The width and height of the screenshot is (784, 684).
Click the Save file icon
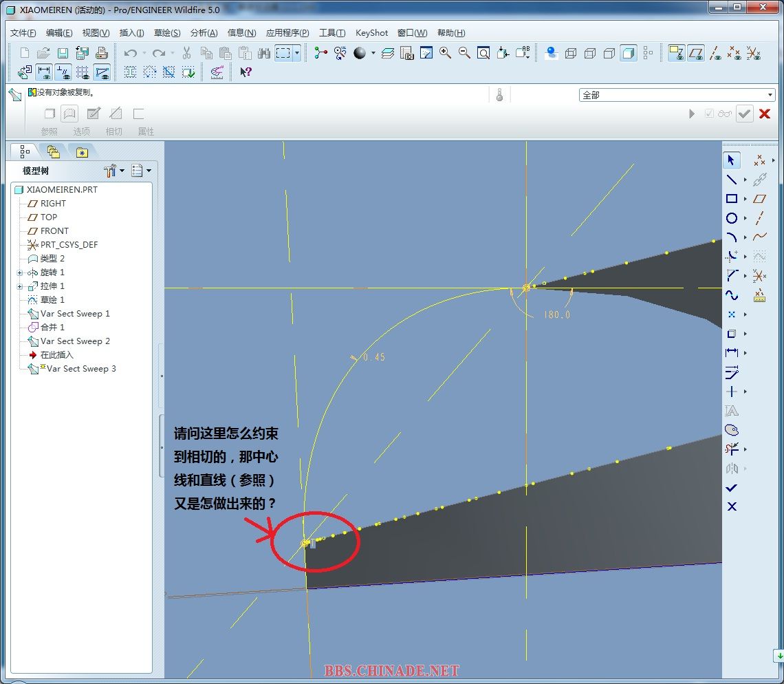63,53
